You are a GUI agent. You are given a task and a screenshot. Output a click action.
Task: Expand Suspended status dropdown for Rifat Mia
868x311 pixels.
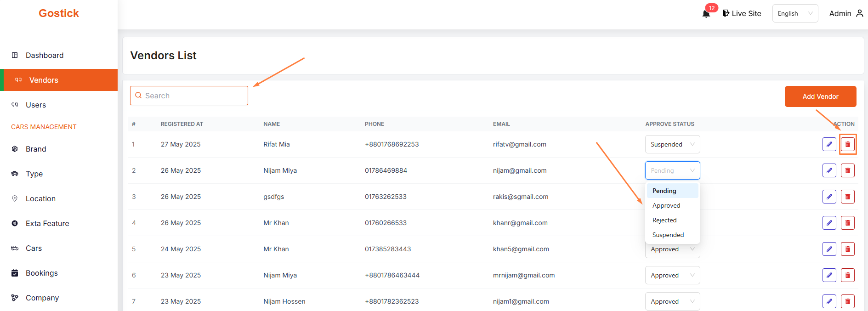point(672,144)
